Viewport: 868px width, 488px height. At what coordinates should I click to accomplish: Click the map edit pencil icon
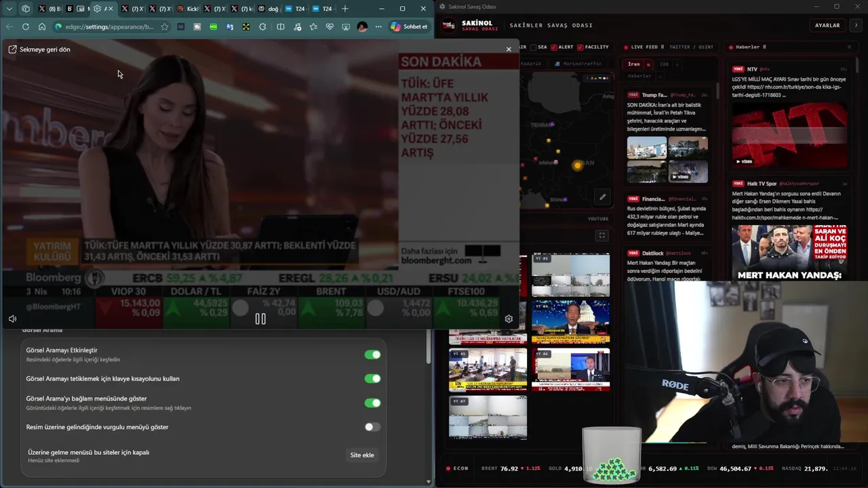(602, 197)
